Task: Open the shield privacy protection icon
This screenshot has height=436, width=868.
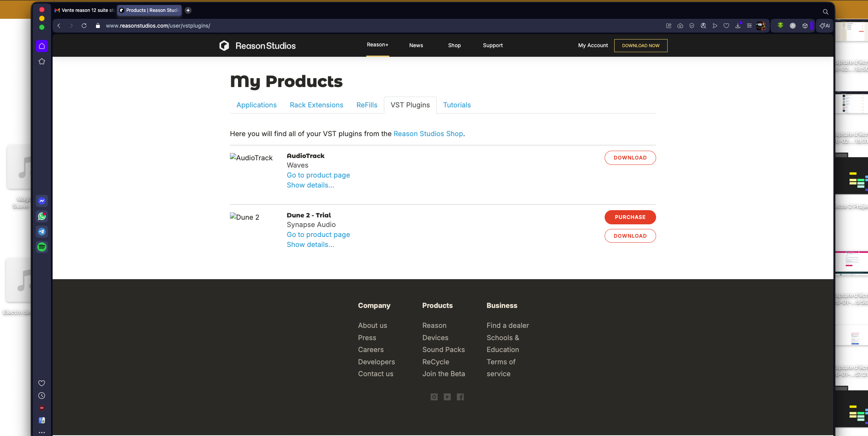Action: coord(692,26)
